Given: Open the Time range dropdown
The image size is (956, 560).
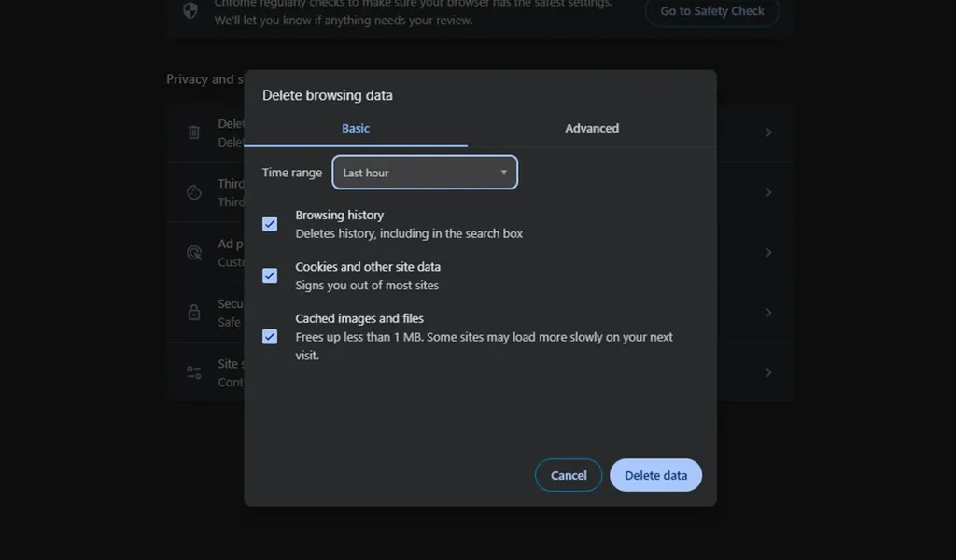Looking at the screenshot, I should point(425,173).
